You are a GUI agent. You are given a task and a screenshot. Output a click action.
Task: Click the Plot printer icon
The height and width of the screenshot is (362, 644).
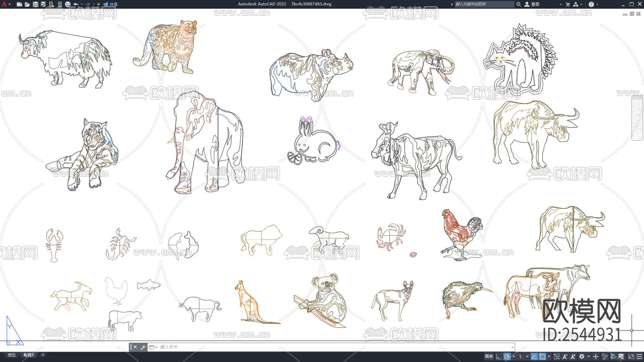click(x=67, y=4)
